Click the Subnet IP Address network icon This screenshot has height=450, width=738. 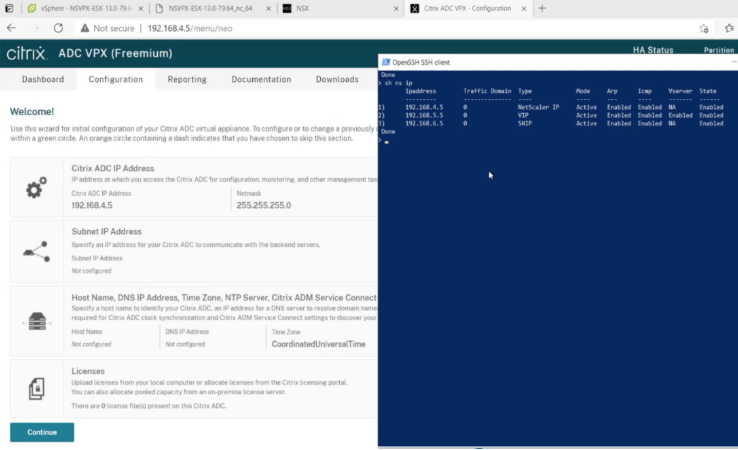click(x=36, y=251)
